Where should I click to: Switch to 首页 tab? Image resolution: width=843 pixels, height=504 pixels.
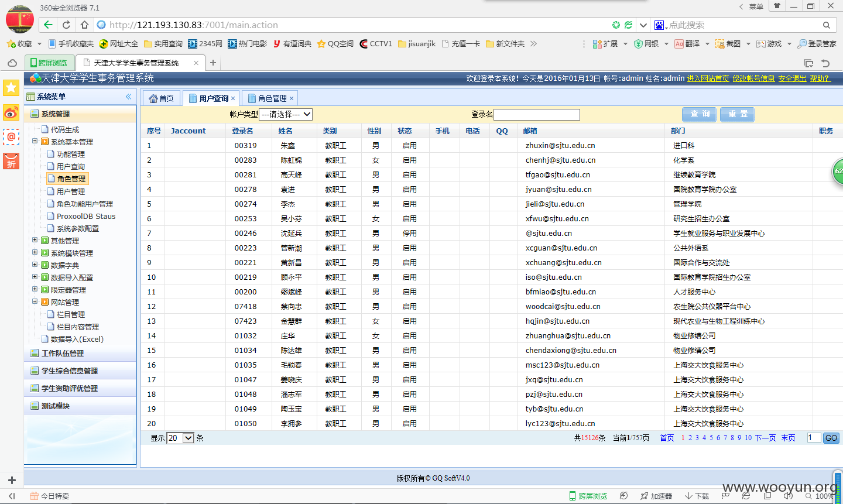tap(162, 98)
